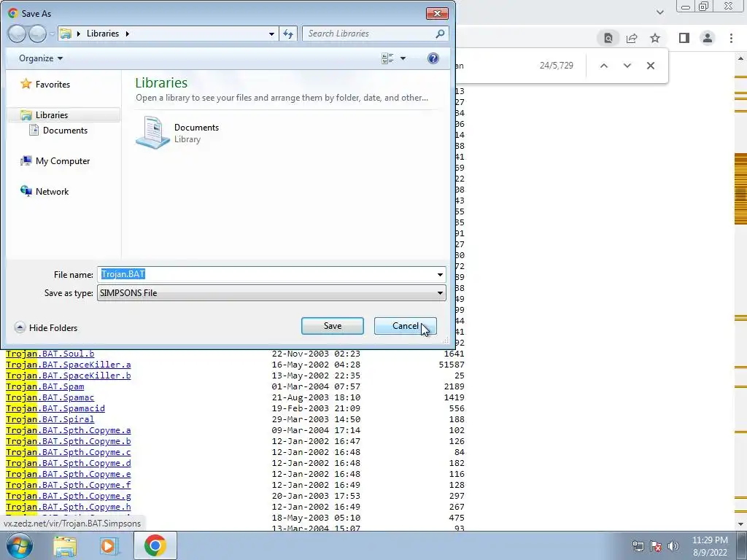Click the Back navigation arrow in Save As
Screen dimensions: 747x560
pos(18,34)
